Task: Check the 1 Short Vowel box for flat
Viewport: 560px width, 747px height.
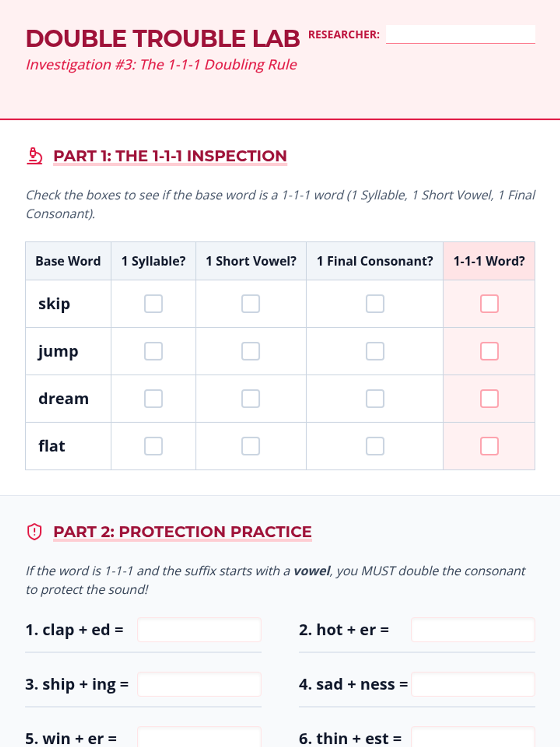Action: (251, 446)
